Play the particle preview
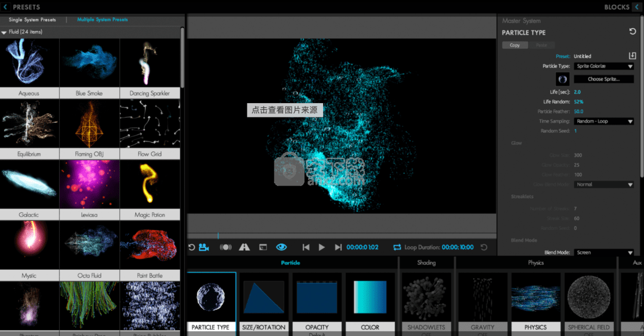644x336 pixels. pyautogui.click(x=322, y=247)
